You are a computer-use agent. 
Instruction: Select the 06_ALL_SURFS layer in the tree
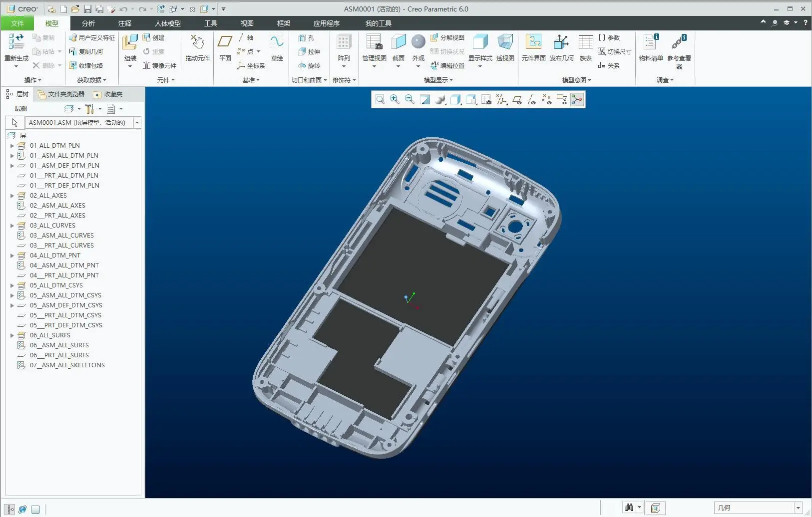coord(50,335)
